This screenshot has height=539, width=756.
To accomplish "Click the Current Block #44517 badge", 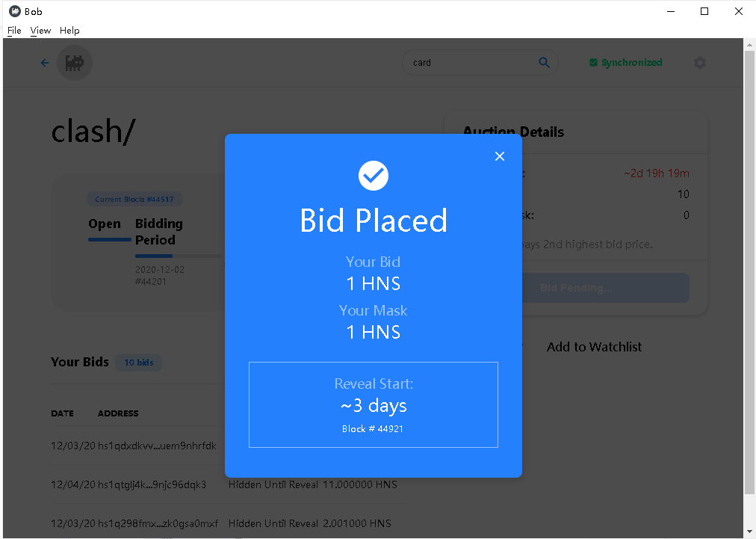I will (x=134, y=200).
